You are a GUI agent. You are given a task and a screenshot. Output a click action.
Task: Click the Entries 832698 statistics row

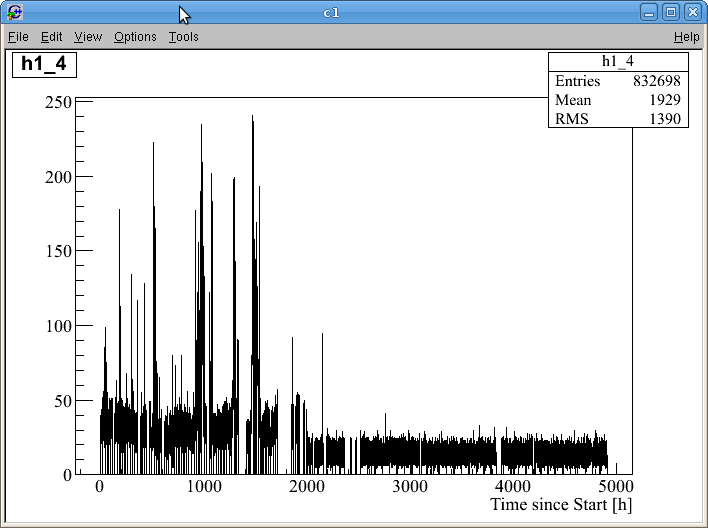point(618,81)
